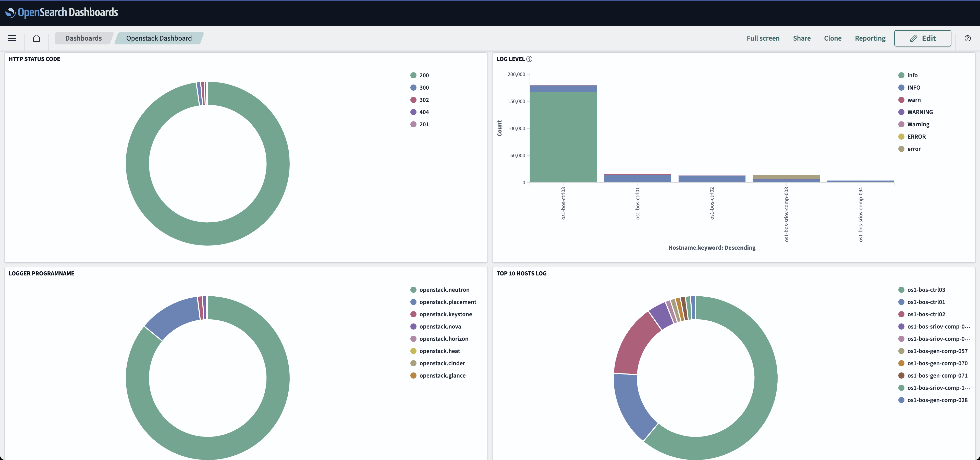The width and height of the screenshot is (980, 460).
Task: Toggle the 300 status code legend
Action: [420, 88]
